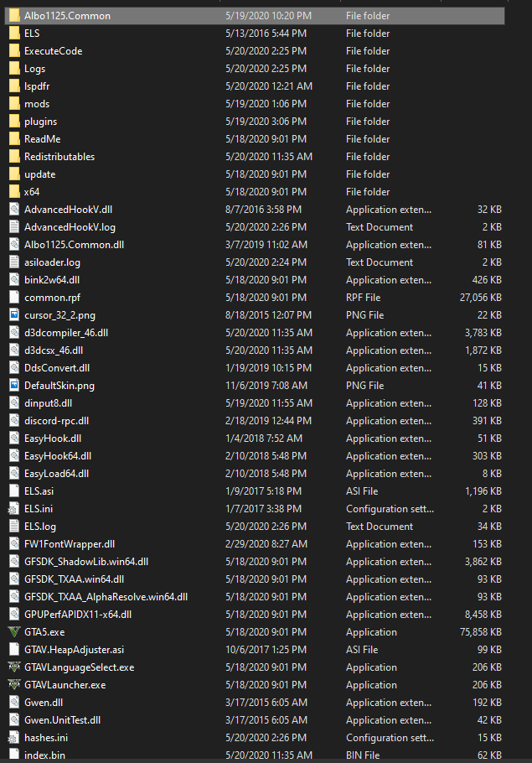Click the 75,858 KB size of GTA5.exe
Image resolution: width=532 pixels, height=763 pixels.
point(480,632)
